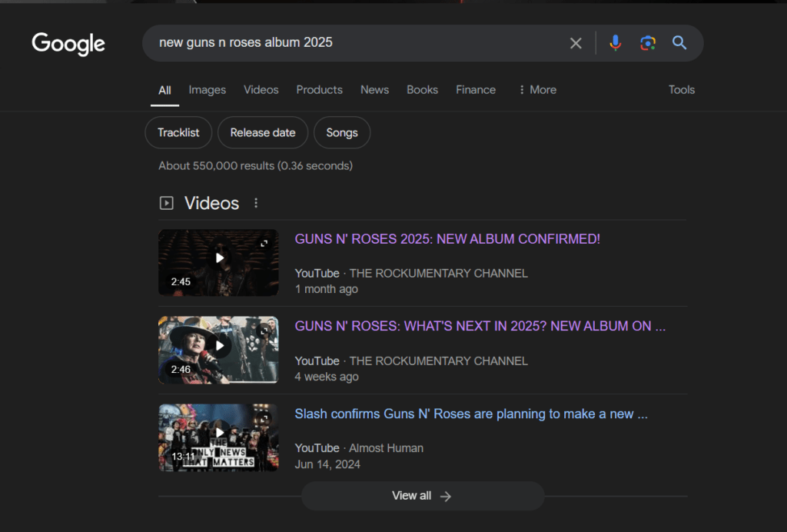Open the NEW ALBUM CONFIRMED video link
Screen dimensions: 787x532
(x=447, y=239)
